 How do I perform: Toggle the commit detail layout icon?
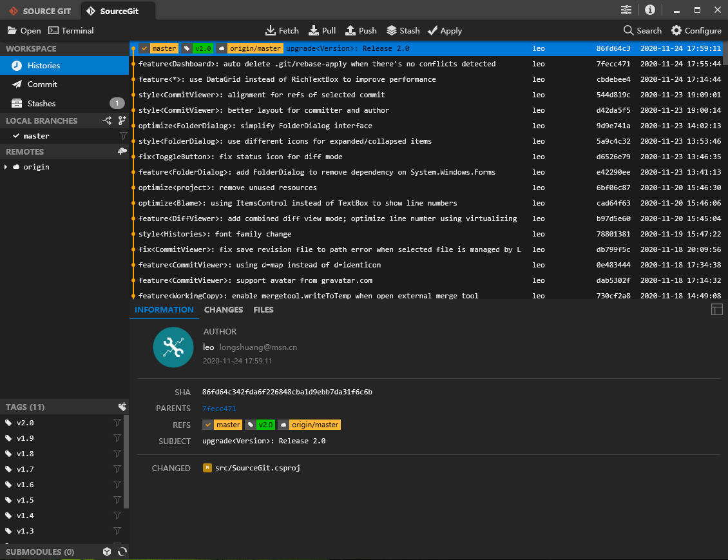click(717, 310)
